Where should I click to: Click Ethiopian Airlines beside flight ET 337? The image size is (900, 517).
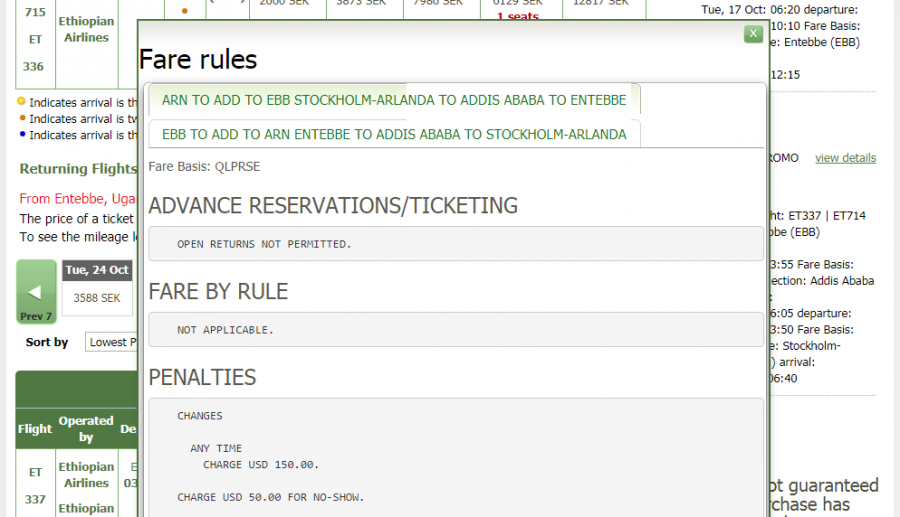tap(86, 475)
